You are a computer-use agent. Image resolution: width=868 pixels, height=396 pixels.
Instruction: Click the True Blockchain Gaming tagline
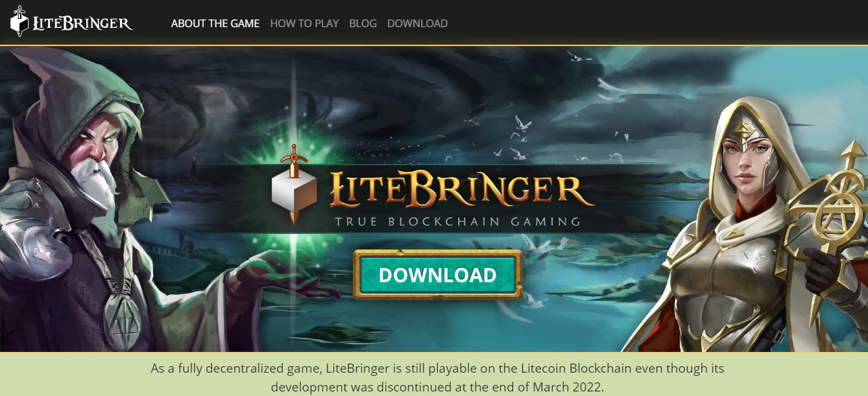(457, 222)
